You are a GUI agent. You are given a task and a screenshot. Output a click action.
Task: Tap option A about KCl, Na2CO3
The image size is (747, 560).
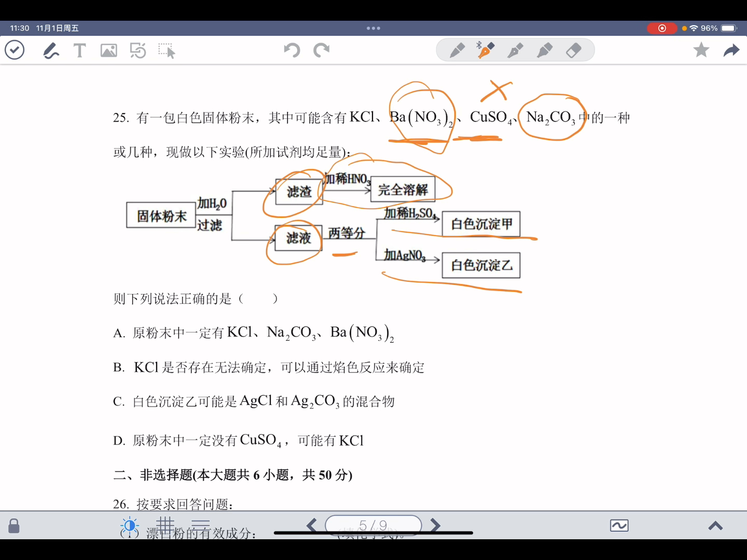click(x=254, y=332)
